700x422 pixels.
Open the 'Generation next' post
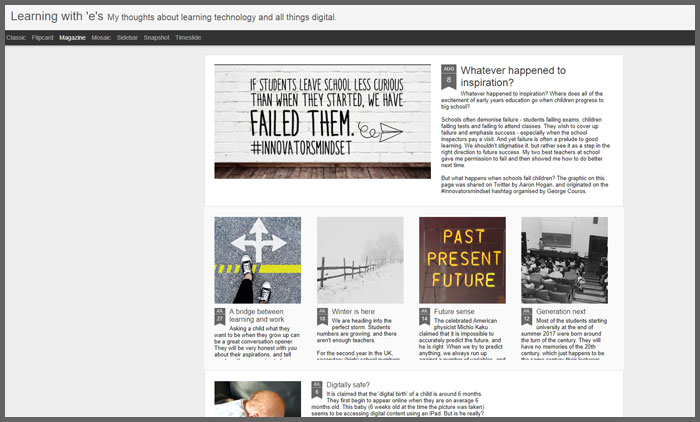click(561, 311)
